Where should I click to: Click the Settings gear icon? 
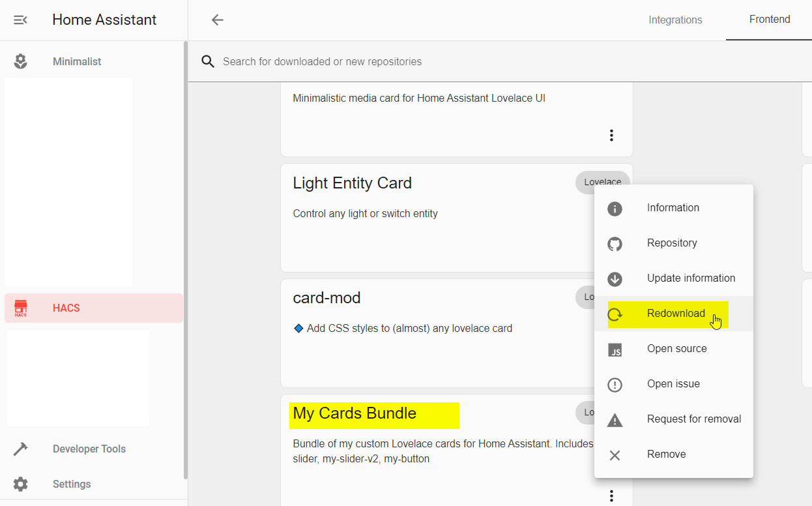coord(21,484)
